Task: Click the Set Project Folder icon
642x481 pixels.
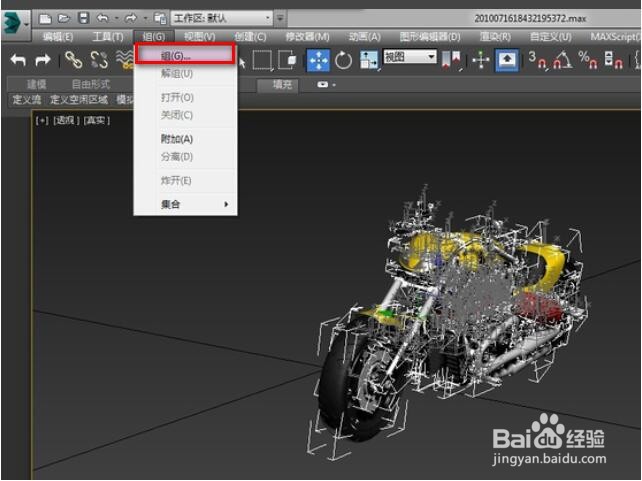Action: point(160,18)
